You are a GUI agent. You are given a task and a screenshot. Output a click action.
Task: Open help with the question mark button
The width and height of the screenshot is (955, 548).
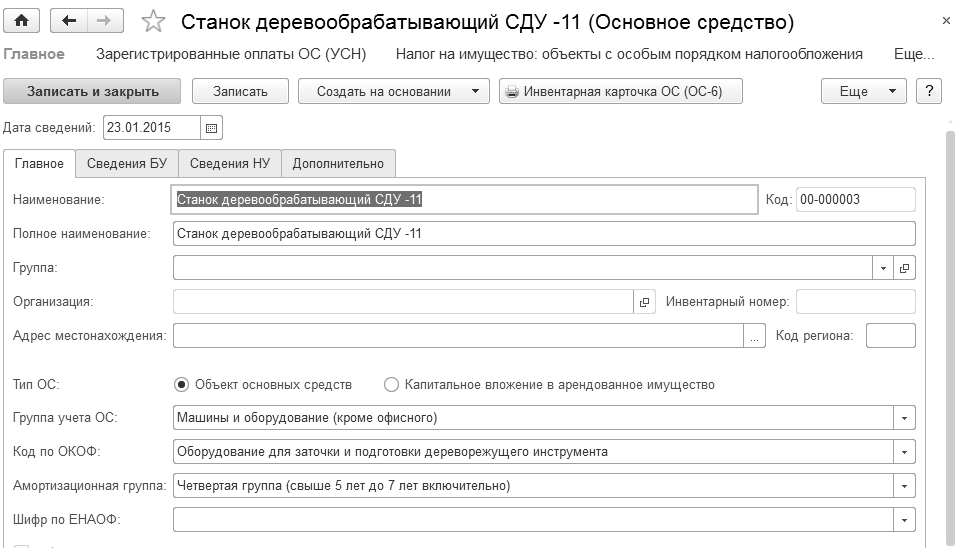click(x=930, y=91)
